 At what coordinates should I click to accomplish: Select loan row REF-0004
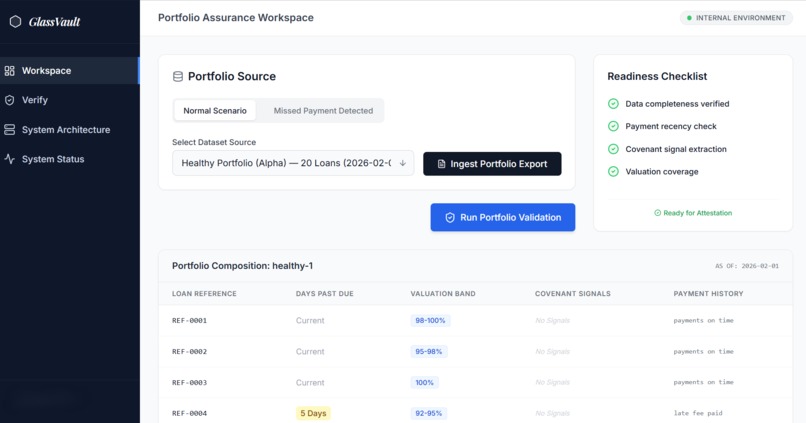pyautogui.click(x=475, y=413)
